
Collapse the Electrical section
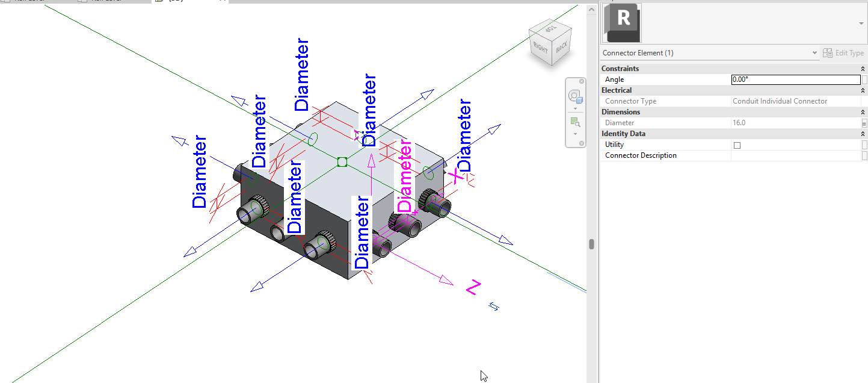click(863, 90)
